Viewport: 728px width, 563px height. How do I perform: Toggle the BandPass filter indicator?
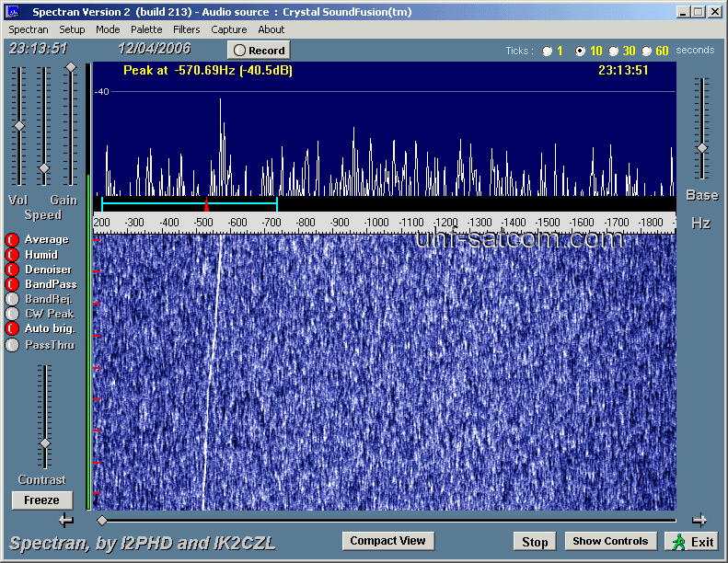pos(12,284)
